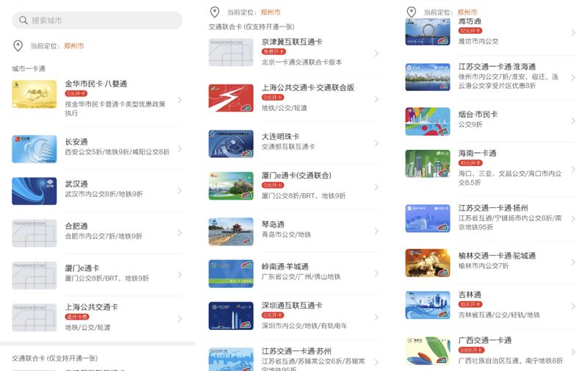Open the 榆林交通一卡通·驼城通 card image

point(428,263)
